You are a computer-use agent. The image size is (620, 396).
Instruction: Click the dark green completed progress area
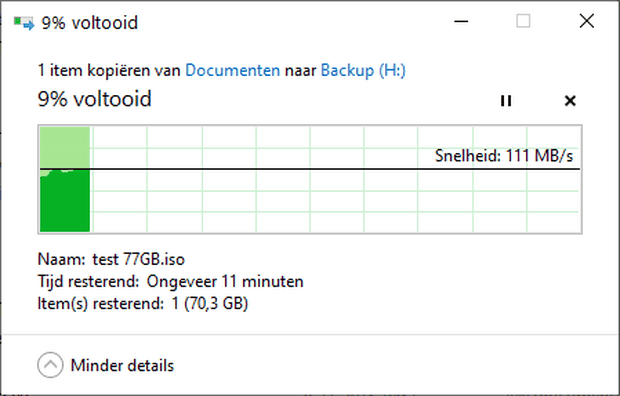65,201
